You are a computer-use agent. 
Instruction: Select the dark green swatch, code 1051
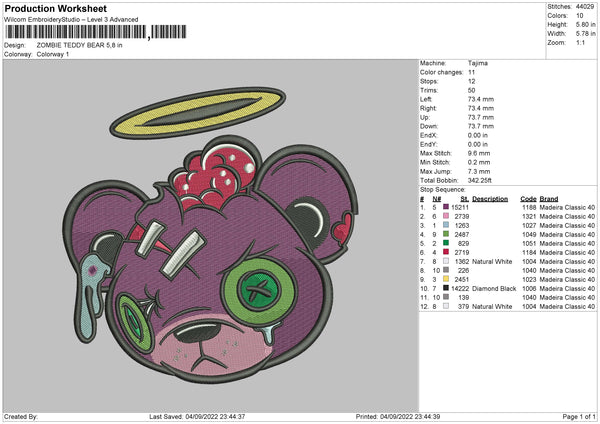447,244
